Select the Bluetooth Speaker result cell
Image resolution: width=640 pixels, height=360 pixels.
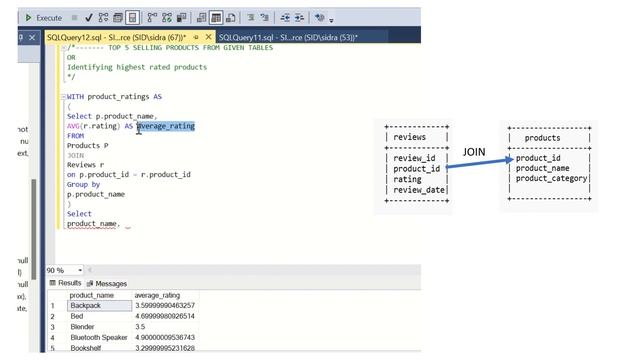pos(99,338)
